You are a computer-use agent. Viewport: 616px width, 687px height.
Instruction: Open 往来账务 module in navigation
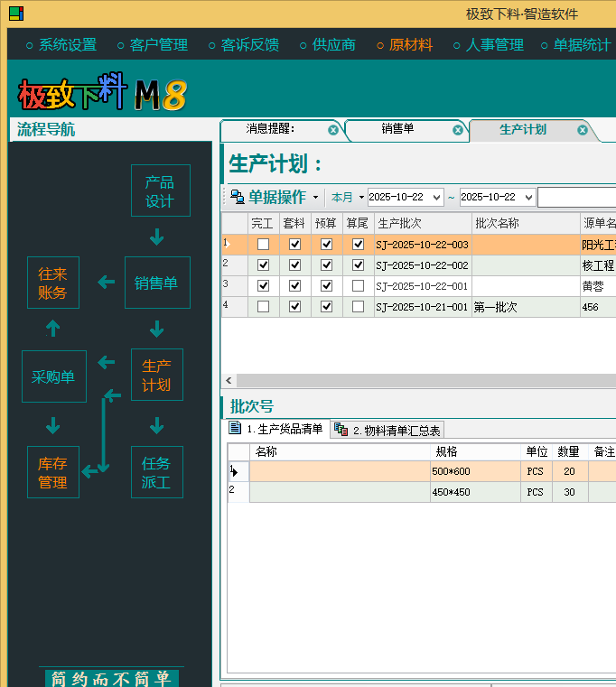point(52,283)
